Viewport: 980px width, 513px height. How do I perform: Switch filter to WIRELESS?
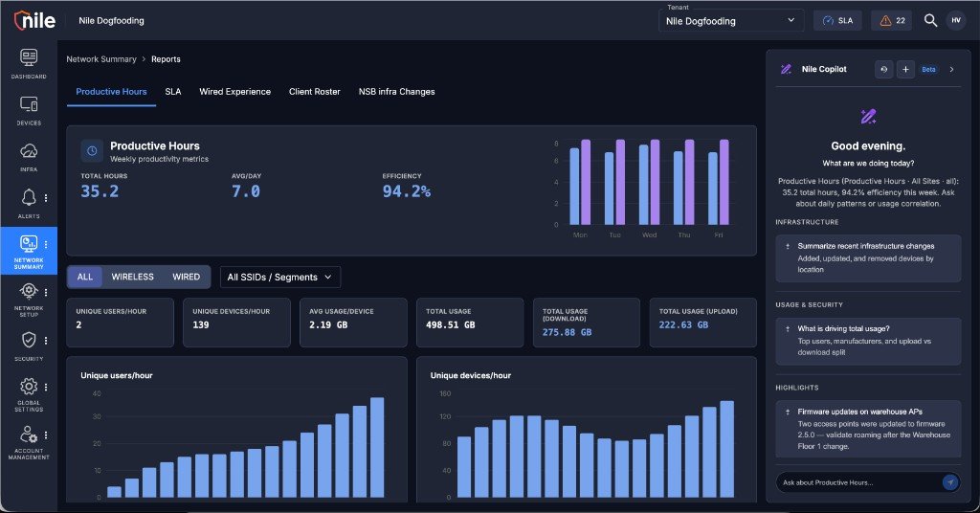pyautogui.click(x=132, y=277)
